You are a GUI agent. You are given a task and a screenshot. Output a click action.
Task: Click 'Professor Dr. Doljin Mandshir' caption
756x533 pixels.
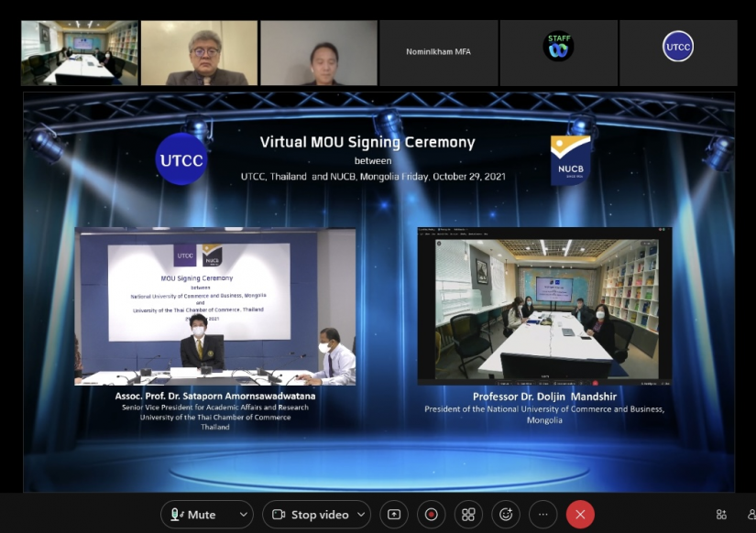tap(544, 397)
